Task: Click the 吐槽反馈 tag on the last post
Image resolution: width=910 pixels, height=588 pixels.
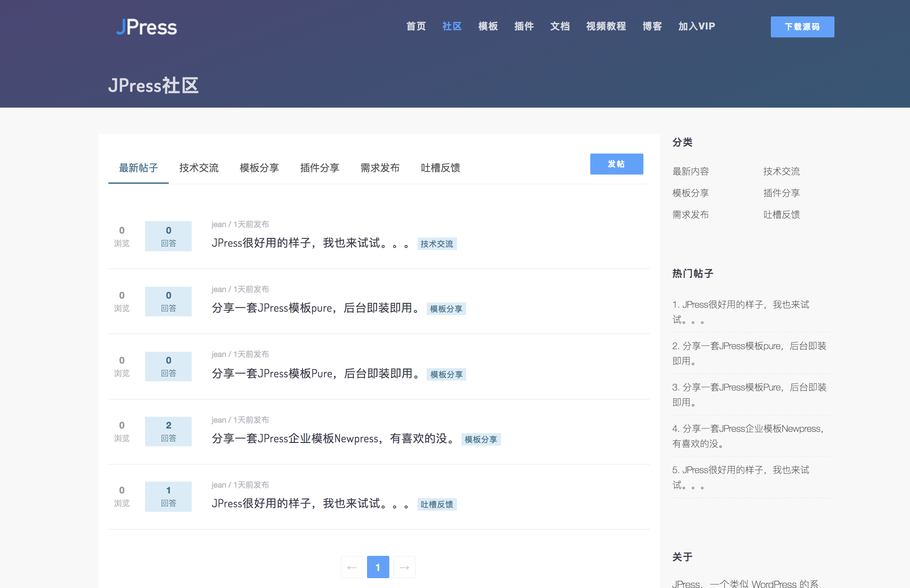Action: 437,504
